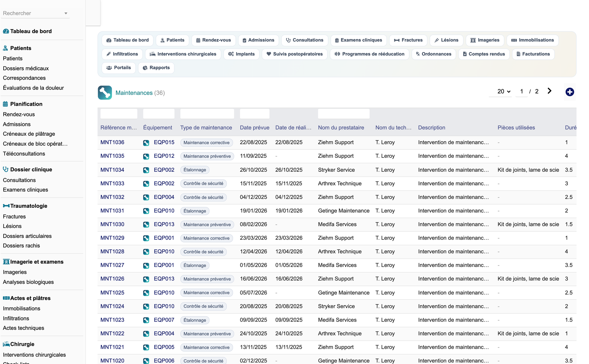Click the blue plus add-maintenance icon
Screen dimensions: 589x364
[570, 92]
